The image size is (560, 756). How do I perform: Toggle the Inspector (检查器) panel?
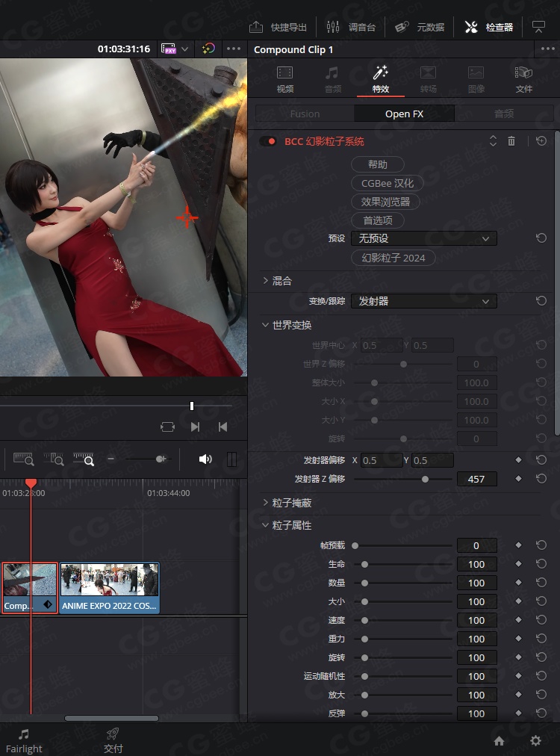click(x=488, y=28)
